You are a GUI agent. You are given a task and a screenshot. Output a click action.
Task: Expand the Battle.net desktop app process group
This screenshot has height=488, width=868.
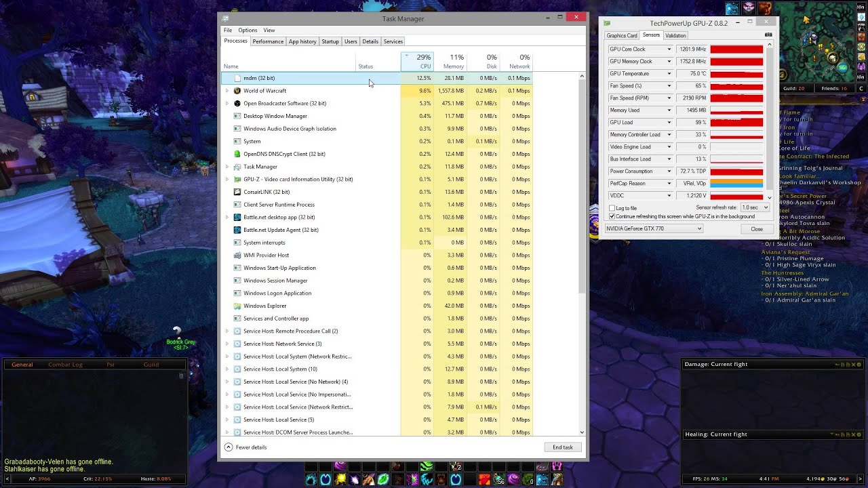click(x=227, y=218)
